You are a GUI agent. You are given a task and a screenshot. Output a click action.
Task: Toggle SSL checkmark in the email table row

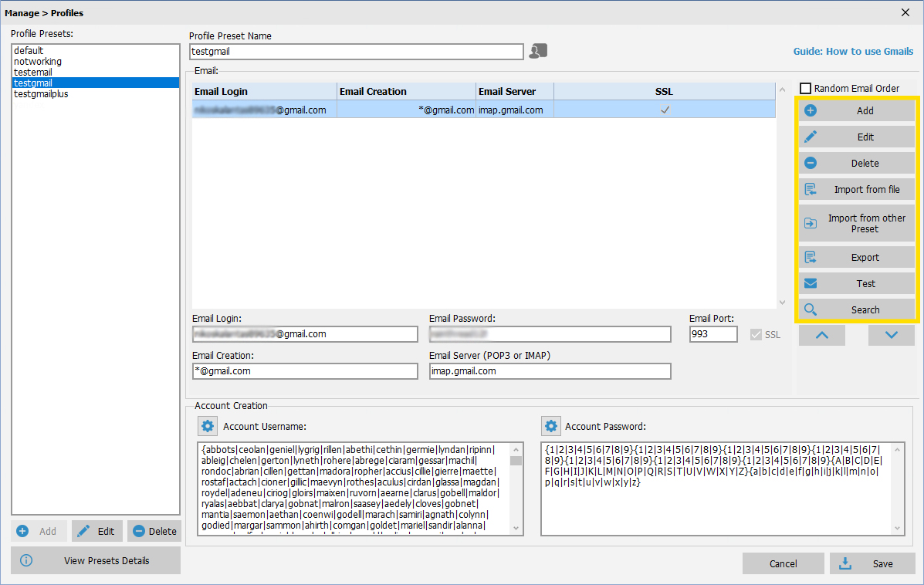(x=665, y=110)
